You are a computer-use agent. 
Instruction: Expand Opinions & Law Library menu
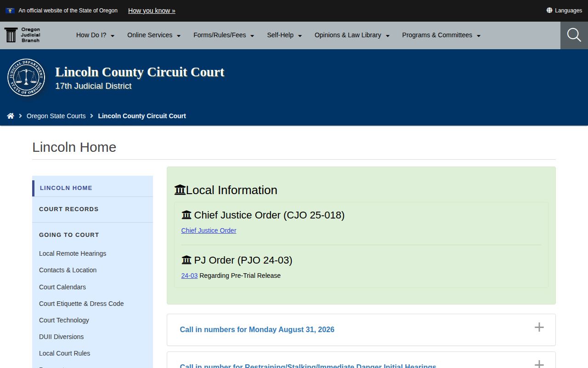[x=352, y=35]
